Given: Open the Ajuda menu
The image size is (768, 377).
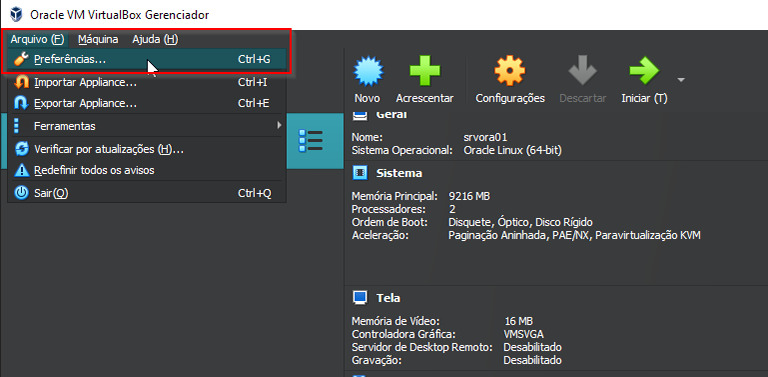Looking at the screenshot, I should point(155,39).
